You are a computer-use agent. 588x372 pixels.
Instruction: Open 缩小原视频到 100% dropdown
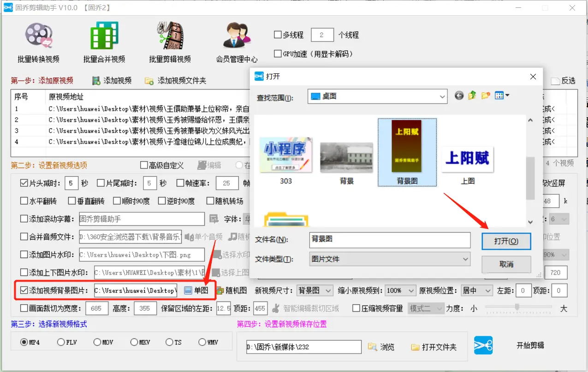click(x=400, y=291)
